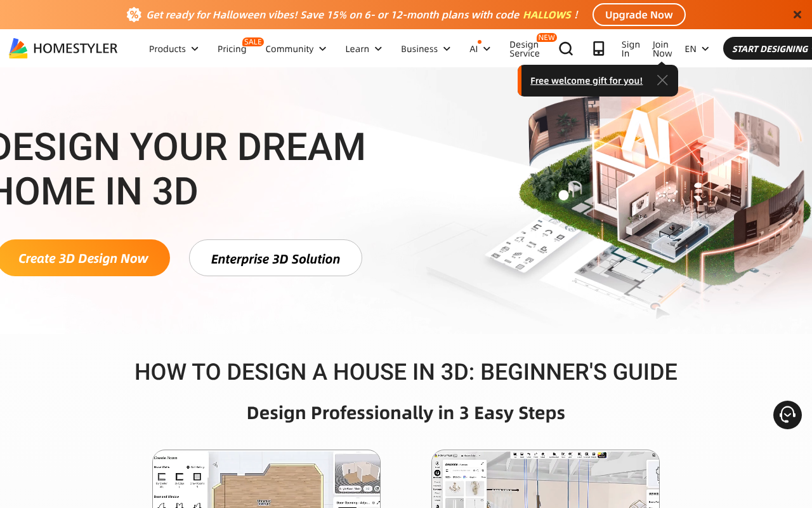This screenshot has width=812, height=508.
Task: Go to the Pricing page
Action: (x=232, y=49)
